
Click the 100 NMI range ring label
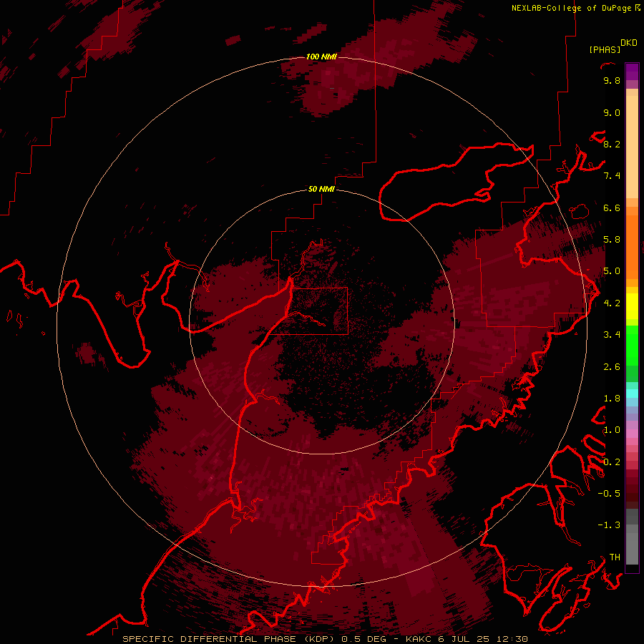pyautogui.click(x=321, y=57)
